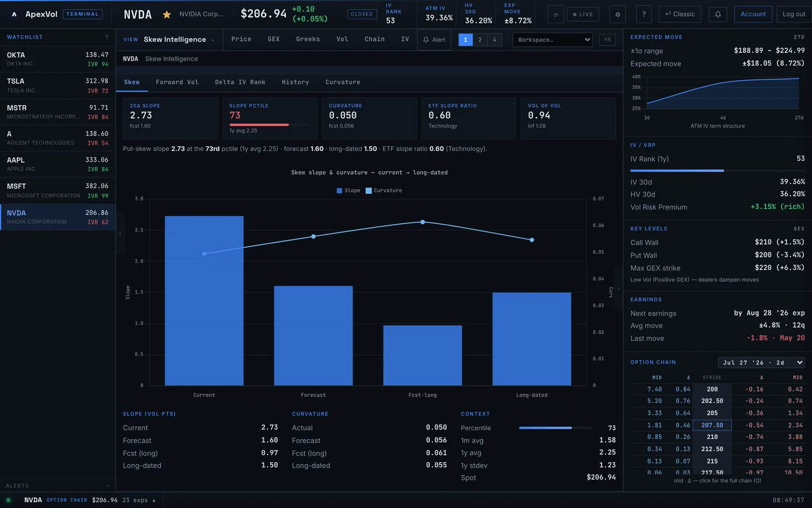This screenshot has width=812, height=508.
Task: Switch to Classic interface
Action: [x=680, y=15]
